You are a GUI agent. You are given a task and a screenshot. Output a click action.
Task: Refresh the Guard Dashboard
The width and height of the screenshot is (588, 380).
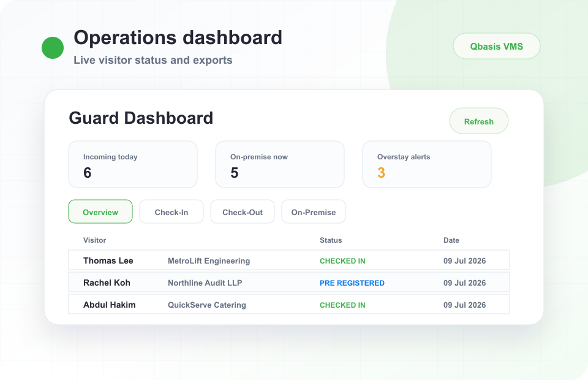tap(479, 121)
